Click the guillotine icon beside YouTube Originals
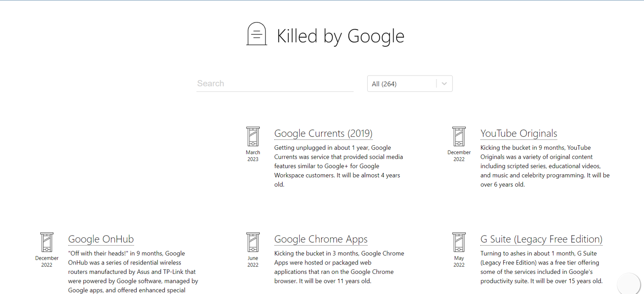Viewport: 644px width, 294px height. click(459, 137)
